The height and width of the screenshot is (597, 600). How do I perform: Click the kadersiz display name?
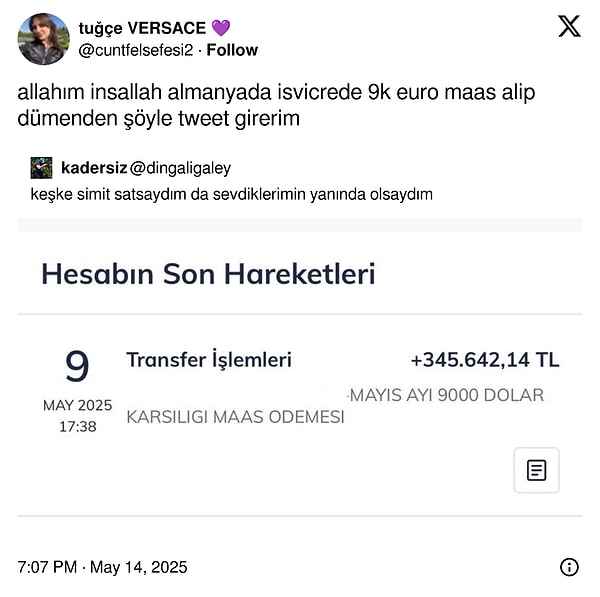(93, 168)
